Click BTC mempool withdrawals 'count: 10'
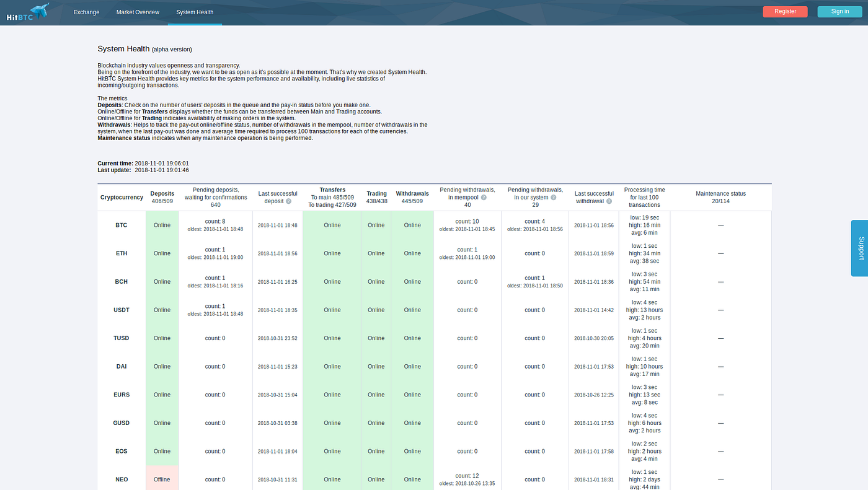The height and width of the screenshot is (490, 868). coord(467,221)
